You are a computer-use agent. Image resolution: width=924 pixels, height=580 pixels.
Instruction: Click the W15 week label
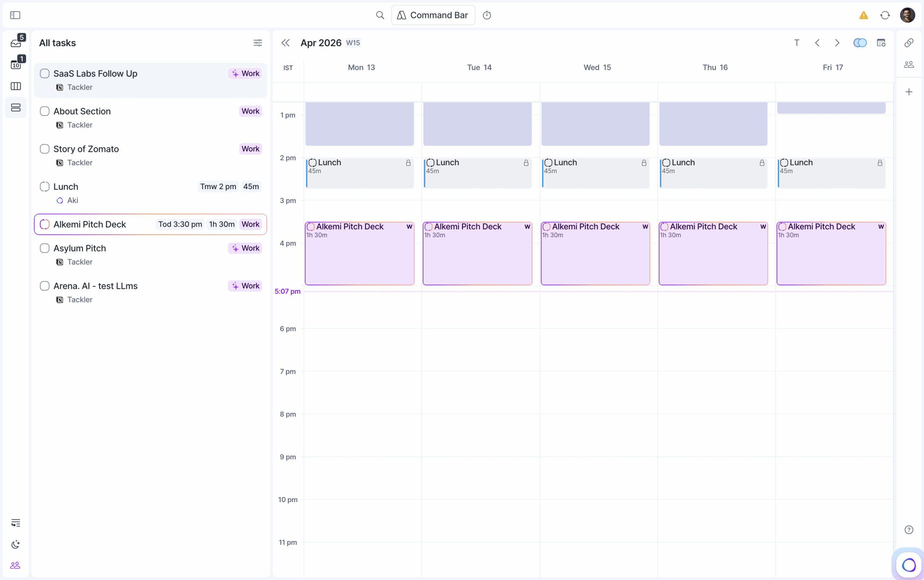click(353, 43)
